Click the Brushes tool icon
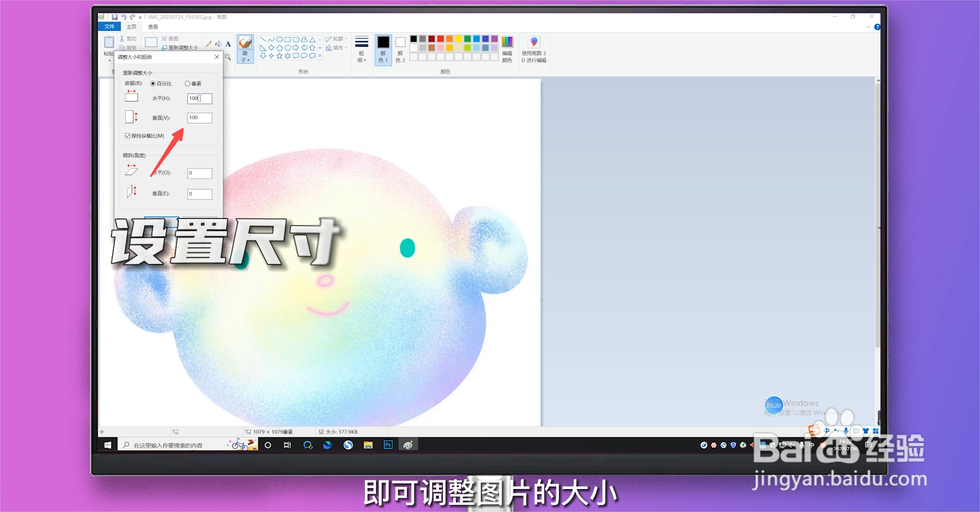The width and height of the screenshot is (980, 512). click(246, 42)
